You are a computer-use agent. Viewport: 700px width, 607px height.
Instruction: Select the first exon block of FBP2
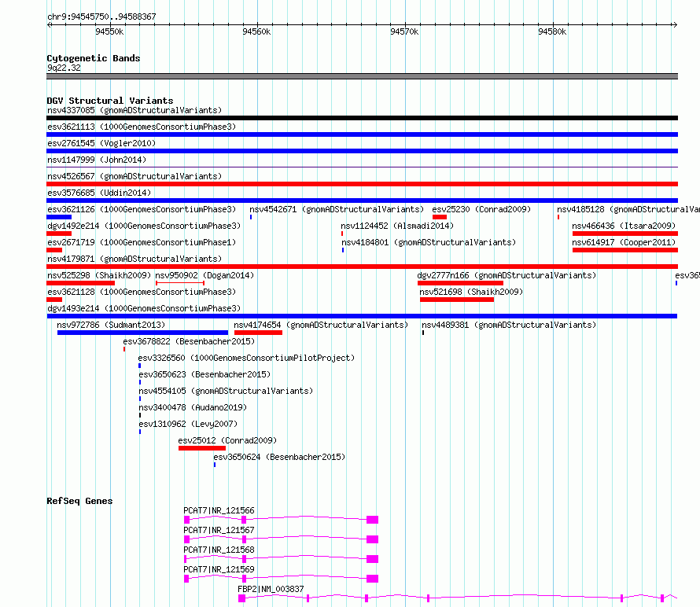tap(241, 598)
